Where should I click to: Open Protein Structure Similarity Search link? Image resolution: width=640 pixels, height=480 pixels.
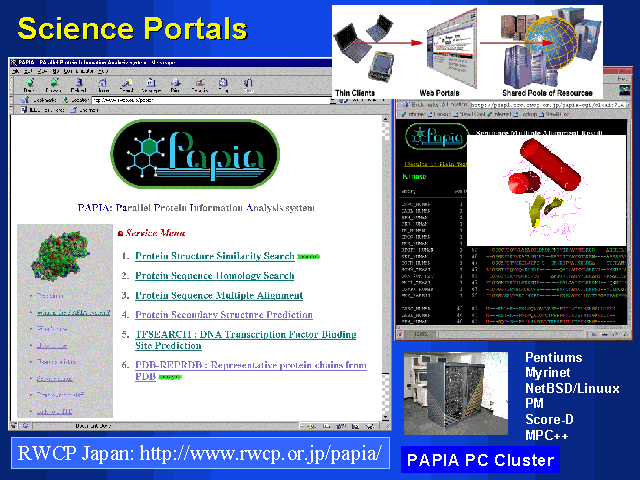(x=214, y=256)
